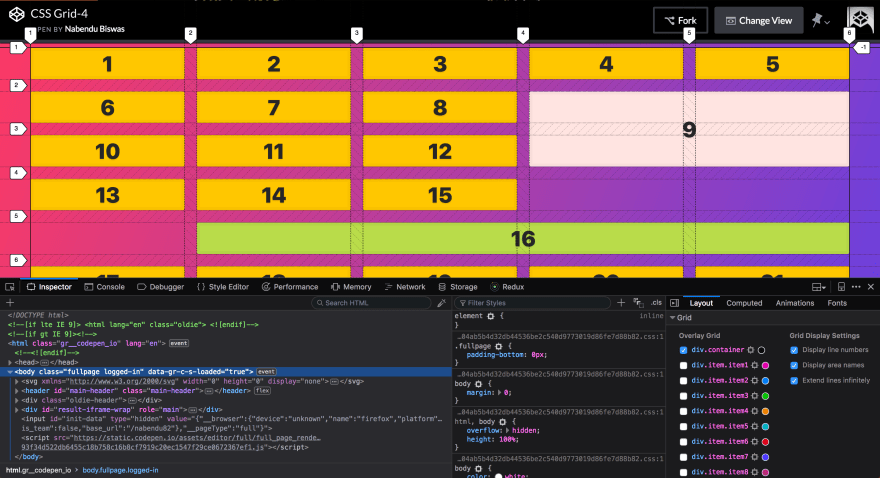This screenshot has width=880, height=478.
Task: Switch to the Console tab
Action: (x=104, y=287)
